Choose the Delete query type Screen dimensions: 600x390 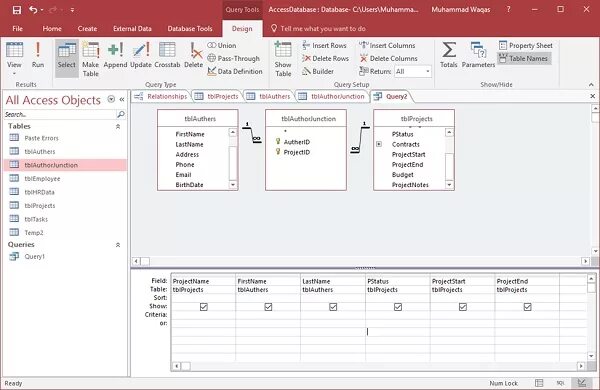(x=194, y=55)
